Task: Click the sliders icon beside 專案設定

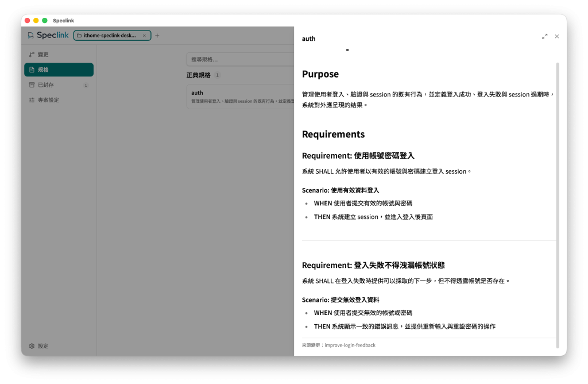Action: point(32,100)
